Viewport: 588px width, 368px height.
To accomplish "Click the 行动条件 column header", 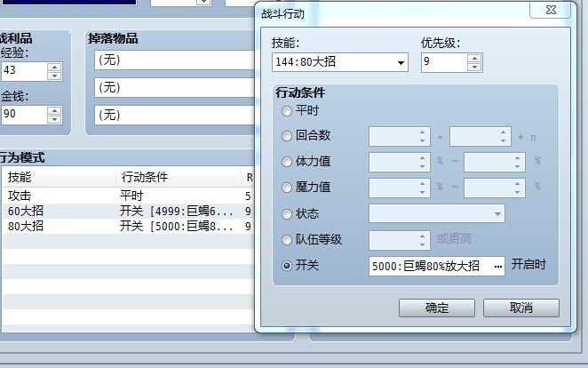I will pos(179,177).
